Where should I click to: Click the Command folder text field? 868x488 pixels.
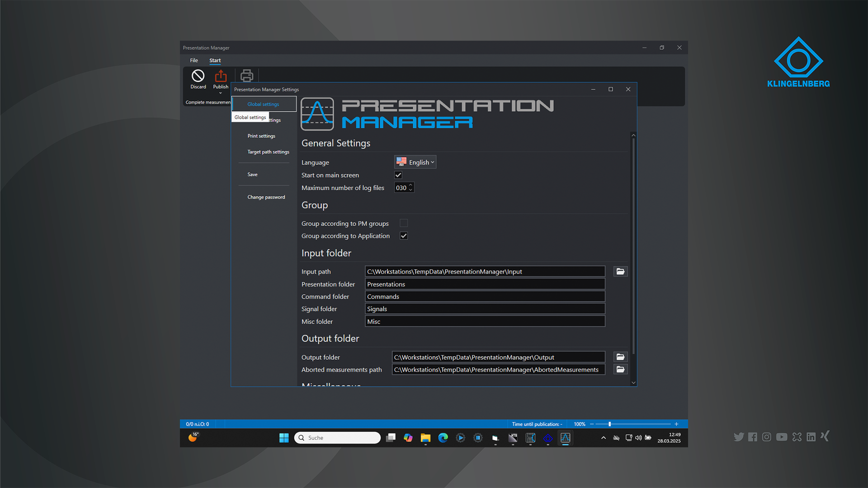(x=485, y=296)
